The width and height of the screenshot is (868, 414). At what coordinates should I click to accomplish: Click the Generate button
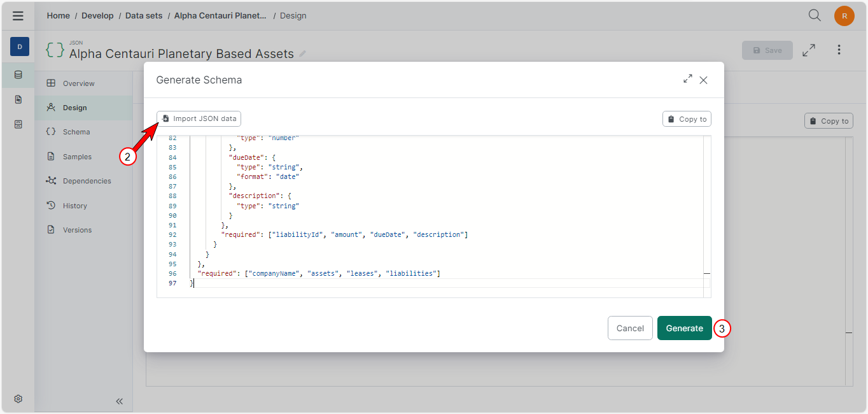[x=685, y=328]
